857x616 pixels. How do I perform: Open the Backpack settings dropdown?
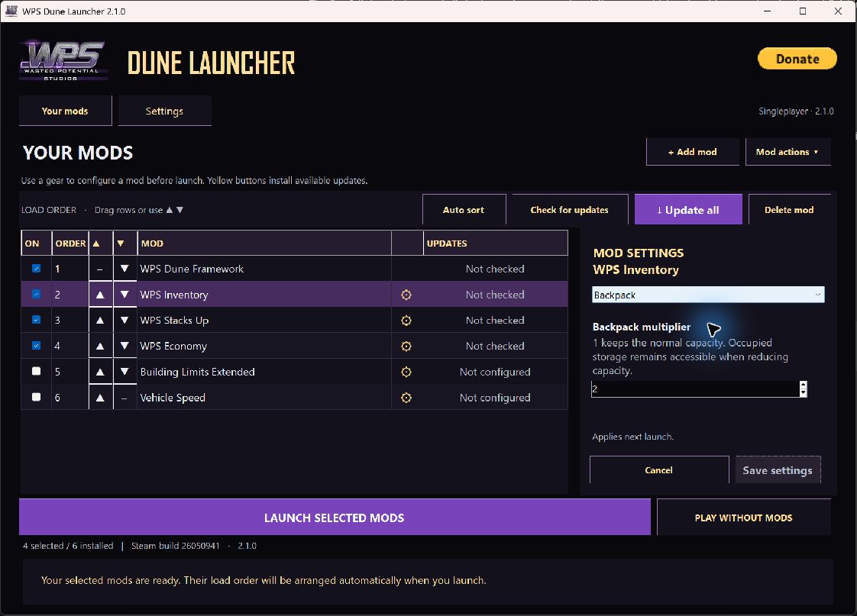coord(708,295)
